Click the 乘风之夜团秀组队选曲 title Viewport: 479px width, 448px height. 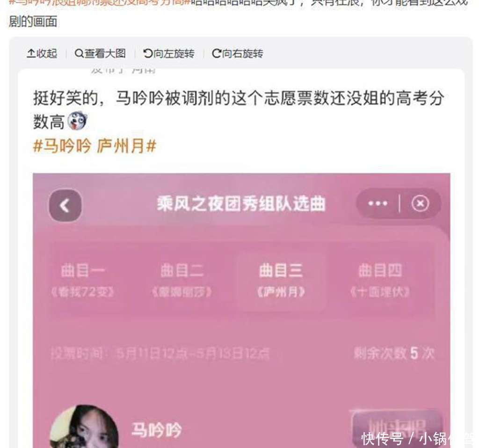(241, 204)
